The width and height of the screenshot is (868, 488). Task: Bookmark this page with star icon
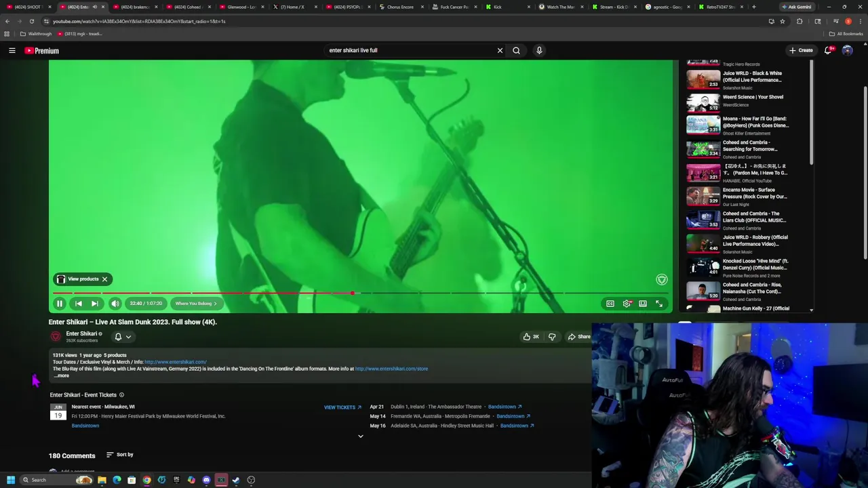click(x=783, y=21)
